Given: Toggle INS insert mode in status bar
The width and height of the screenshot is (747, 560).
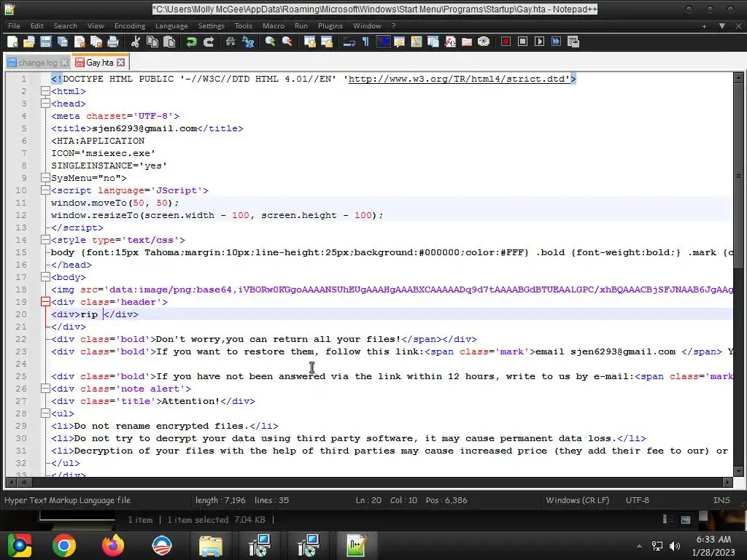Looking at the screenshot, I should (721, 500).
